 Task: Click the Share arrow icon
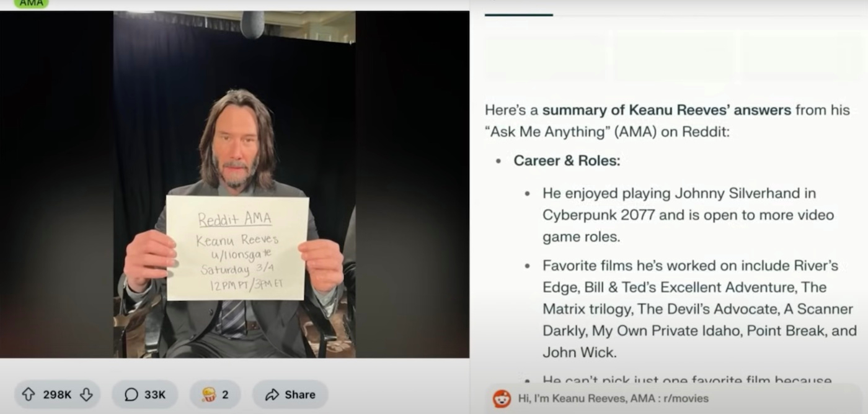tap(272, 394)
